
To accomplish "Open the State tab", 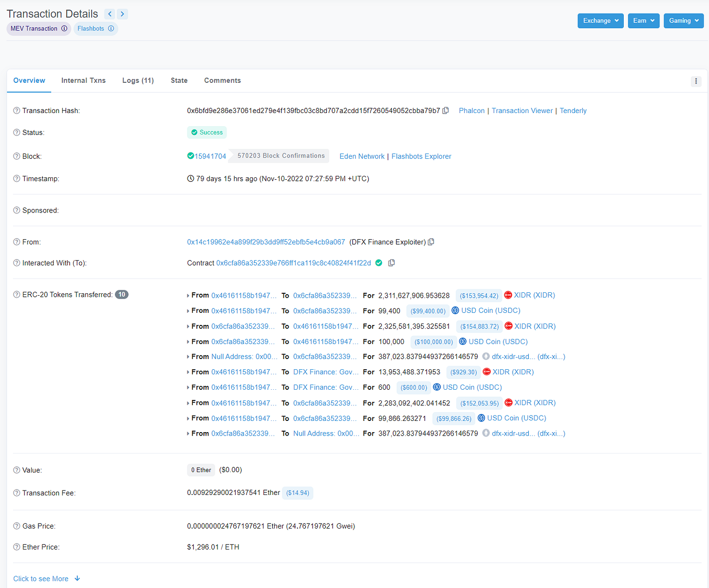I will pyautogui.click(x=179, y=80).
